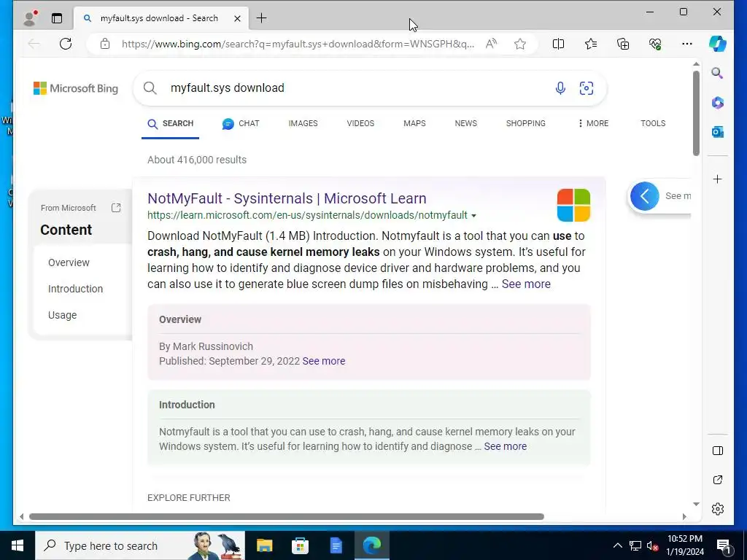Click See more in Introduction box
This screenshot has height=560, width=747.
505,446
